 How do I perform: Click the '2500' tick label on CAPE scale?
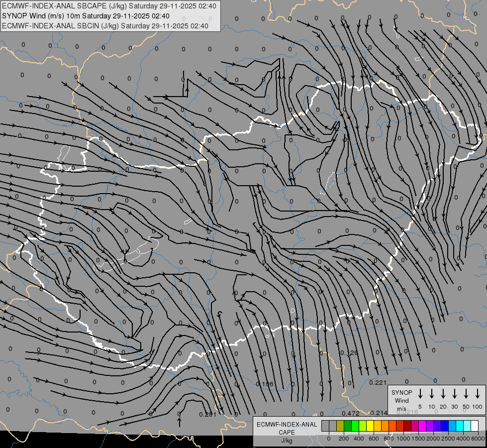click(448, 439)
